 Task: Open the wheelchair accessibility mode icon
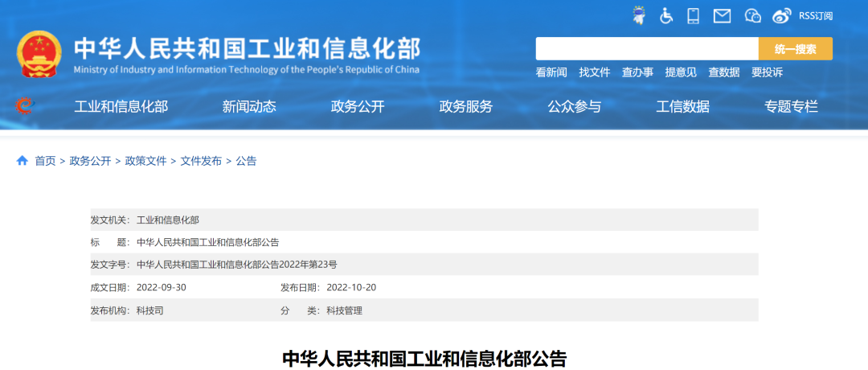click(x=666, y=15)
